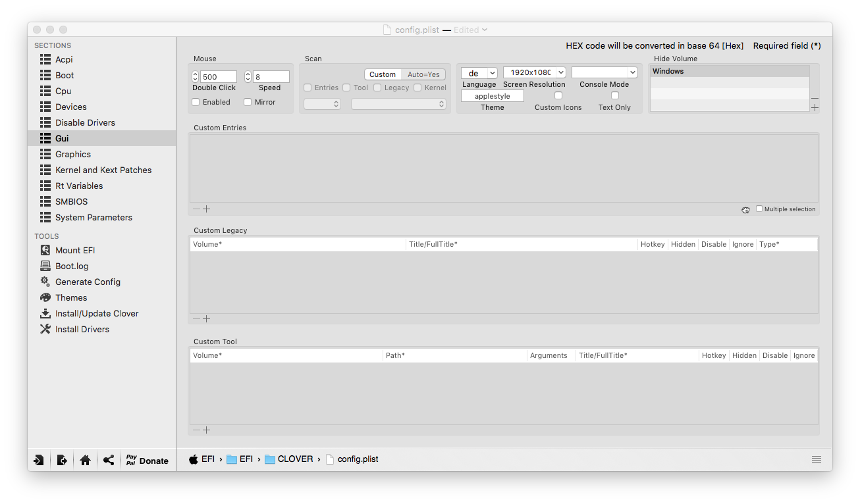Image resolution: width=860 pixels, height=504 pixels.
Task: Open the Generate Config tool
Action: point(101,282)
